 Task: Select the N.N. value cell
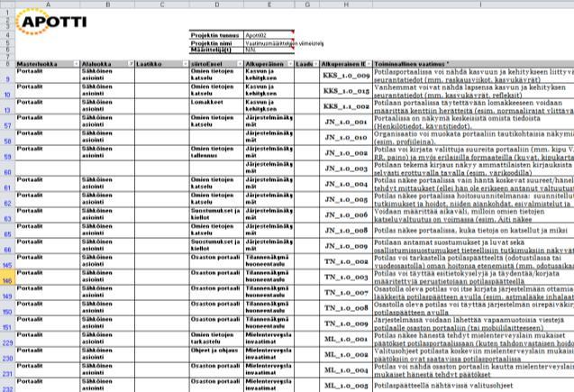[269, 50]
